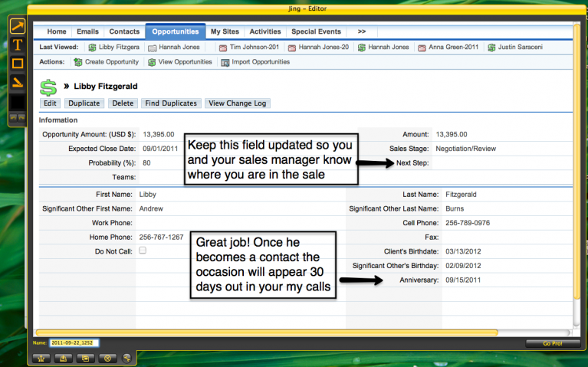Open the black color picker swatch
Image resolution: width=588 pixels, height=367 pixels.
(x=18, y=102)
